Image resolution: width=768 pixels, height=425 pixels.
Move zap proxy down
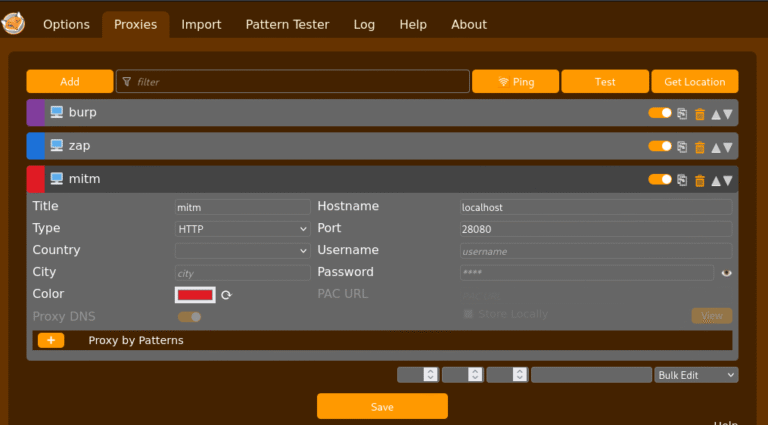[x=728, y=147]
